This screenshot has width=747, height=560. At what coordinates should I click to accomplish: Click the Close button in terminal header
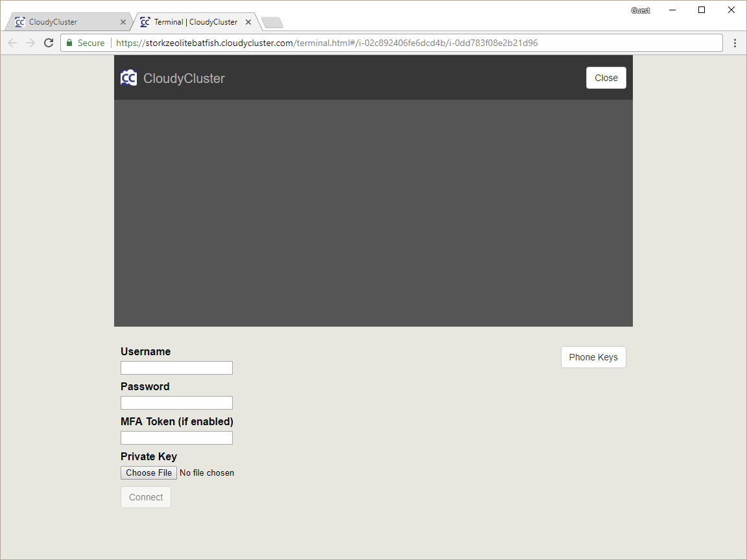tap(606, 78)
